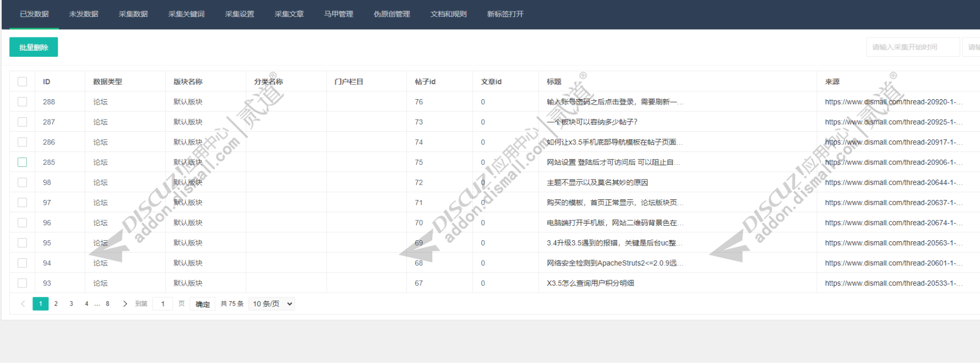Go to pagination page 2
The height and width of the screenshot is (363, 980).
[56, 304]
